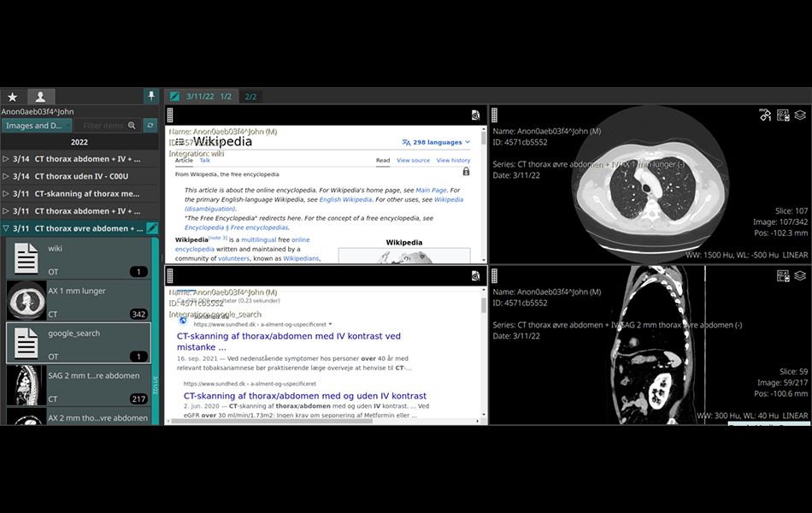Expand the 3/14 CT thorax uden IV - C00U study
812x513 pixels.
click(6, 176)
